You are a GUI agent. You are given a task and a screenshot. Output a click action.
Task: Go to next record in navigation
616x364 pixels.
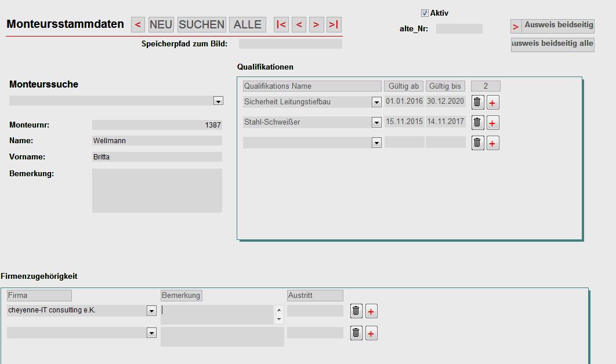click(316, 24)
